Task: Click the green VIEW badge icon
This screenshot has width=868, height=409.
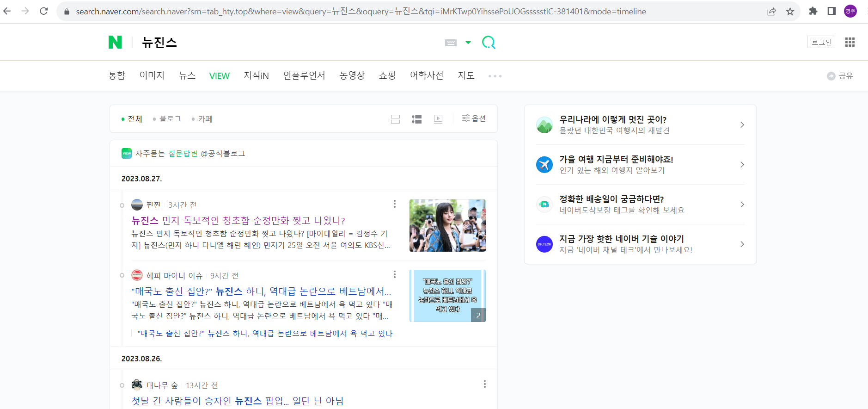Action: (x=127, y=153)
